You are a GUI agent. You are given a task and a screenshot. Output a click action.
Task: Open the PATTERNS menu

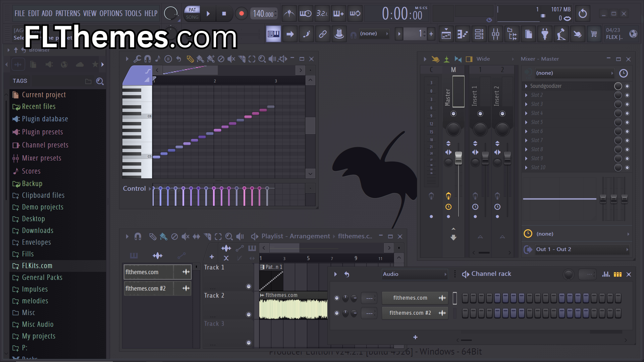[x=68, y=13]
